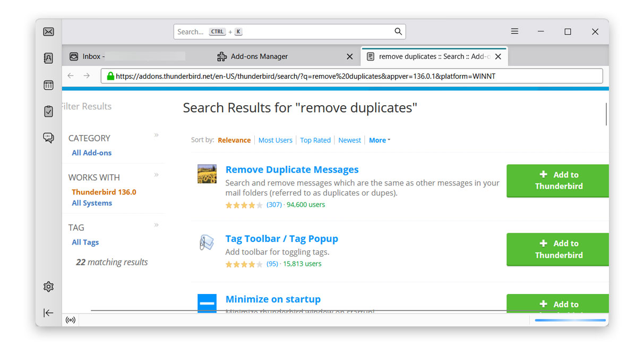Open the application menu hamburger icon
The image size is (644, 345).
point(514,31)
